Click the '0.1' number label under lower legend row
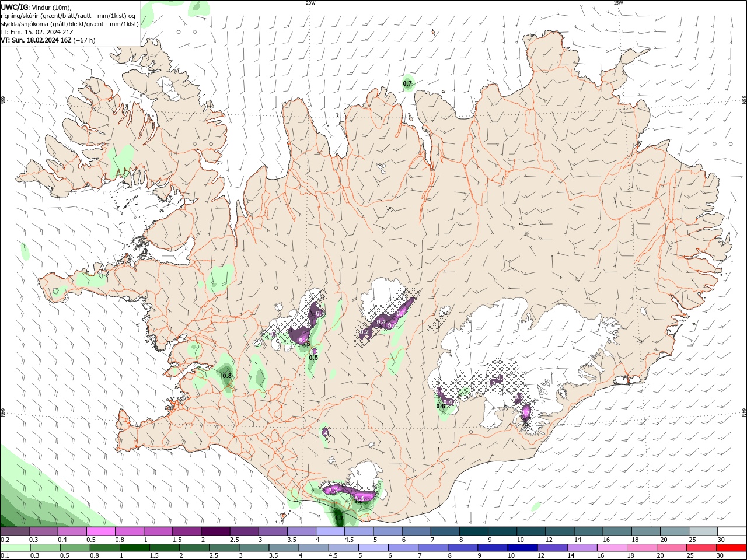The height and width of the screenshot is (560, 747). pos(5,556)
